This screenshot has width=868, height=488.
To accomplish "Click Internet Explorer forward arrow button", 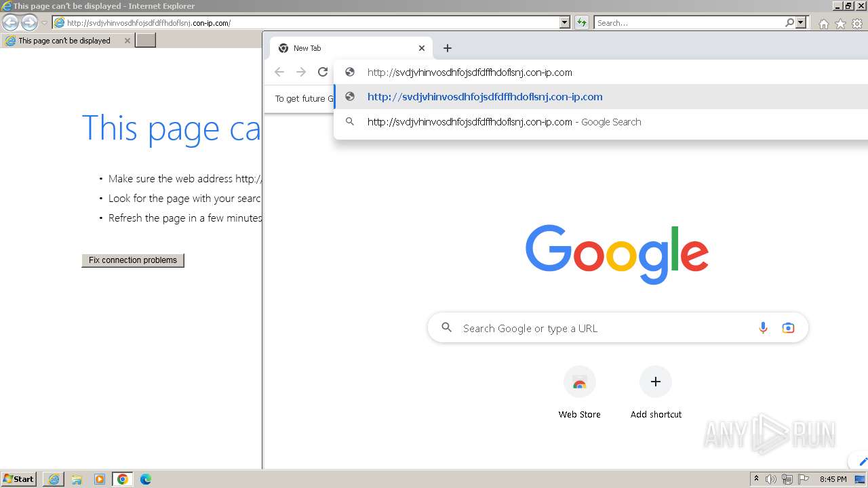I will 29,23.
